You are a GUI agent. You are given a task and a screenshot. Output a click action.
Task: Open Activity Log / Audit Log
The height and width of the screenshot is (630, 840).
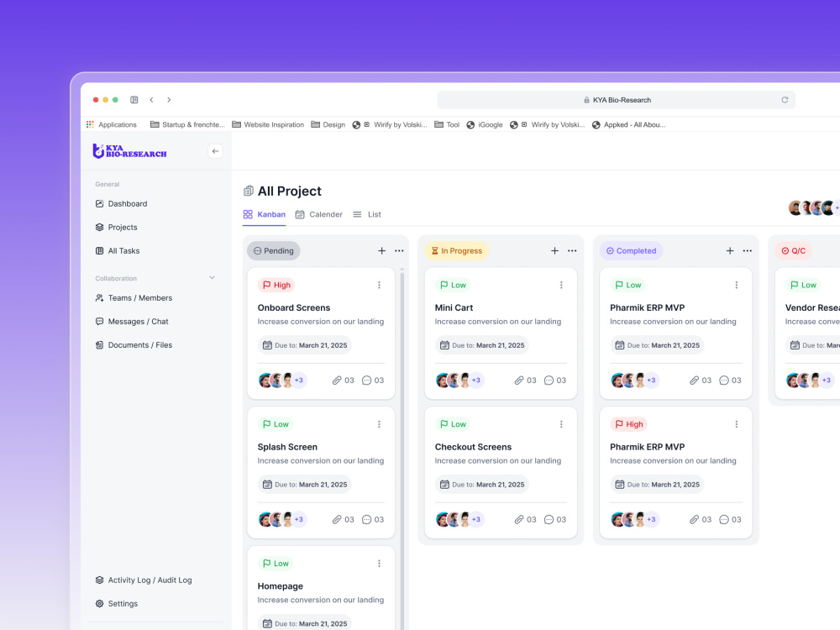tap(143, 580)
